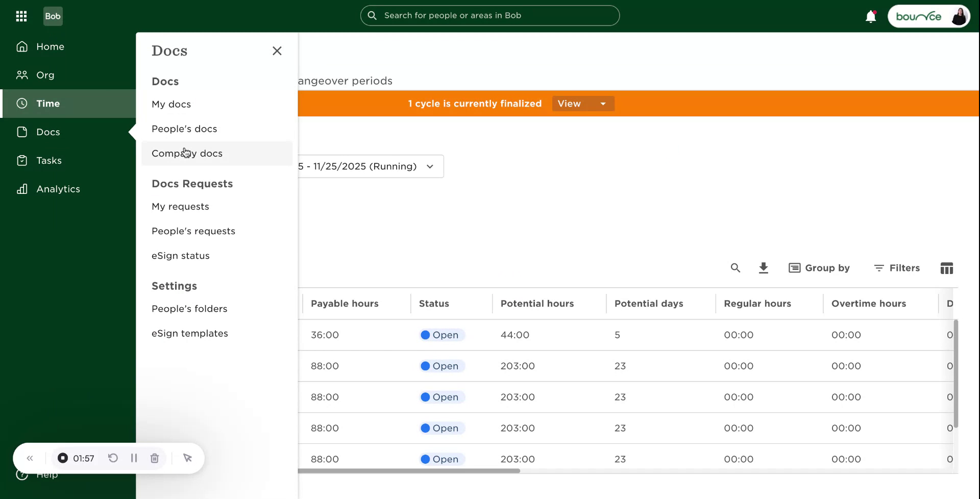980x499 pixels.
Task: Collapse the recorder bar with double chevron
Action: pos(30,458)
